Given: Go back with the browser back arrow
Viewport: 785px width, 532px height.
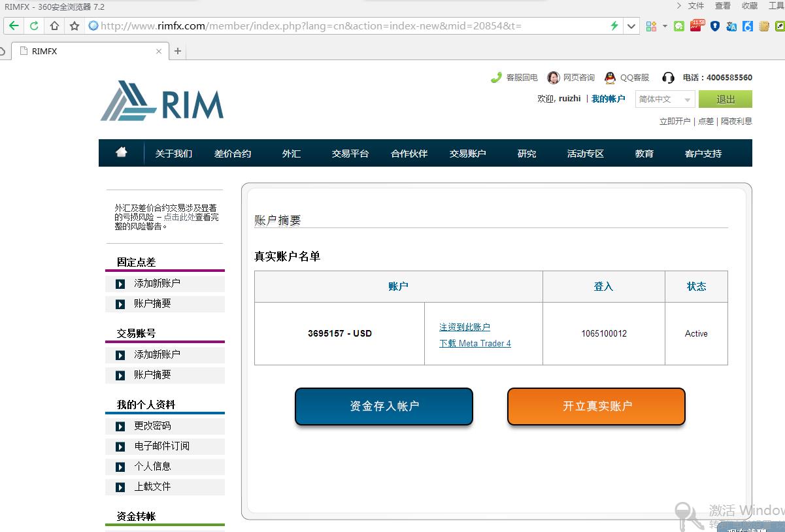Looking at the screenshot, I should (x=14, y=26).
